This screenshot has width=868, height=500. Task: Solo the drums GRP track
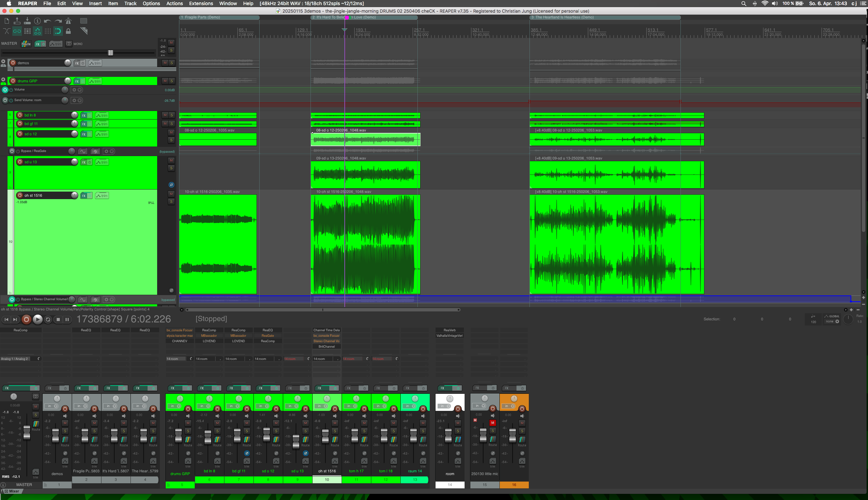pyautogui.click(x=171, y=81)
